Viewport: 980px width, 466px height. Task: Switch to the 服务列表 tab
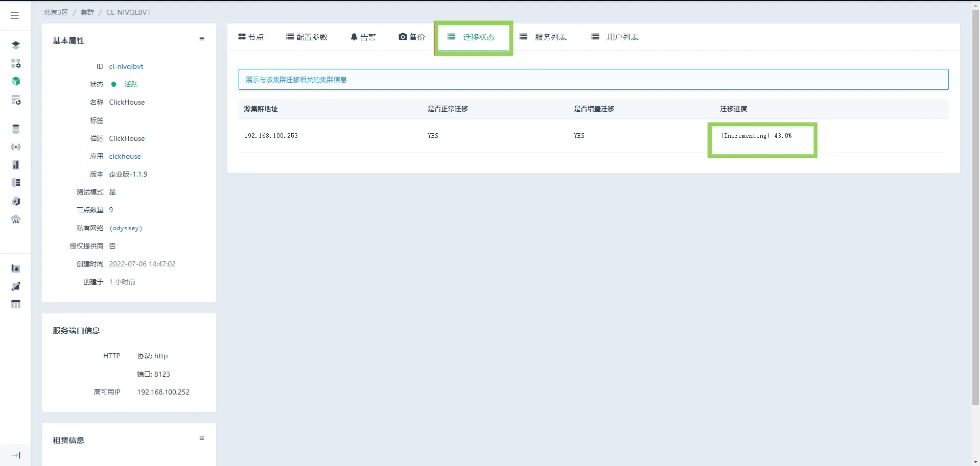[543, 37]
